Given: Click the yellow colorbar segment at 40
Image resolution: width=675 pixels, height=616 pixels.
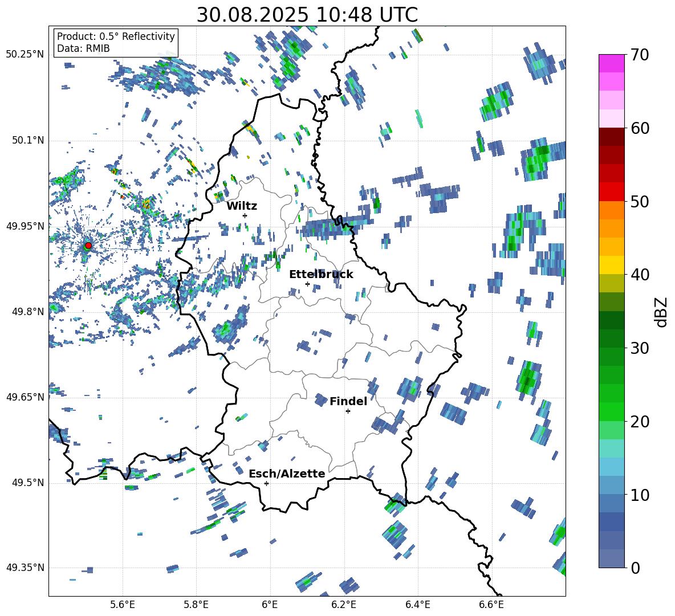Looking at the screenshot, I should (x=611, y=265).
